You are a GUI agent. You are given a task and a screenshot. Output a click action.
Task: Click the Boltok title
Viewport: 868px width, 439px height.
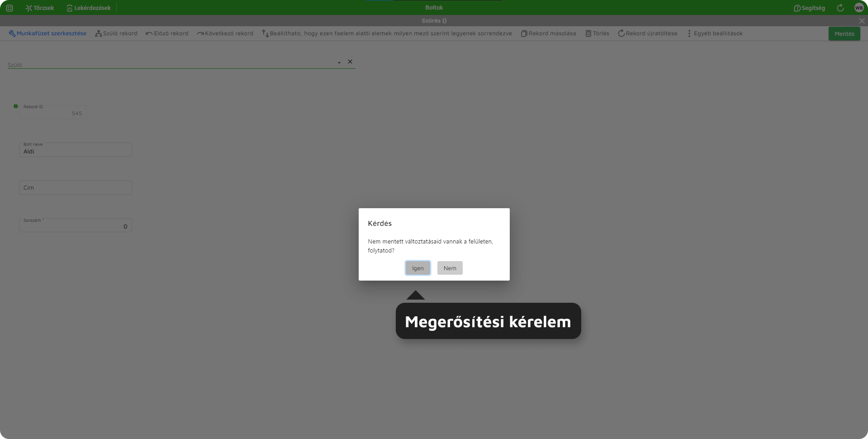(434, 8)
